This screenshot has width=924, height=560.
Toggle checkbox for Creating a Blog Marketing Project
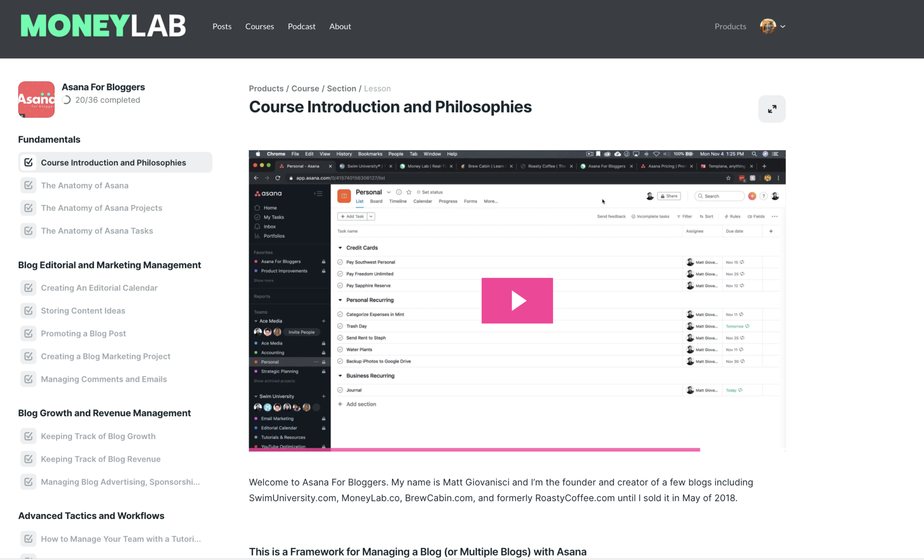tap(28, 356)
